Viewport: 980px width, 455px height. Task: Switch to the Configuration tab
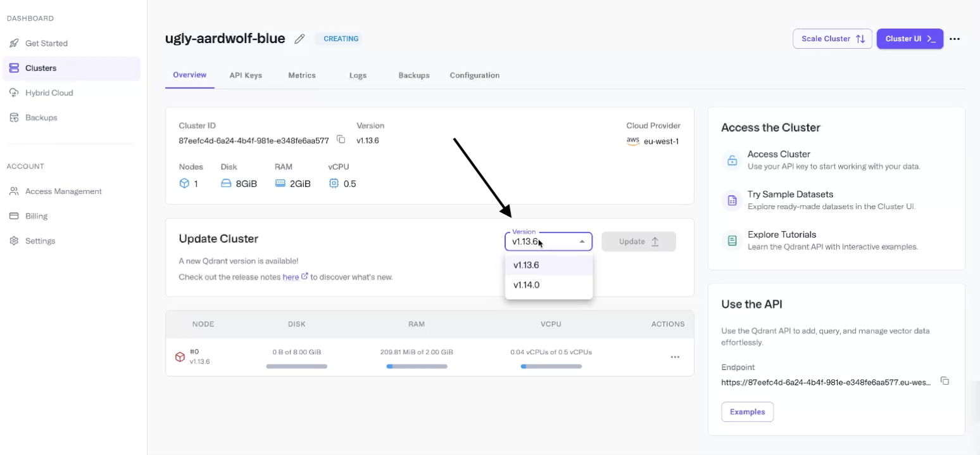474,75
